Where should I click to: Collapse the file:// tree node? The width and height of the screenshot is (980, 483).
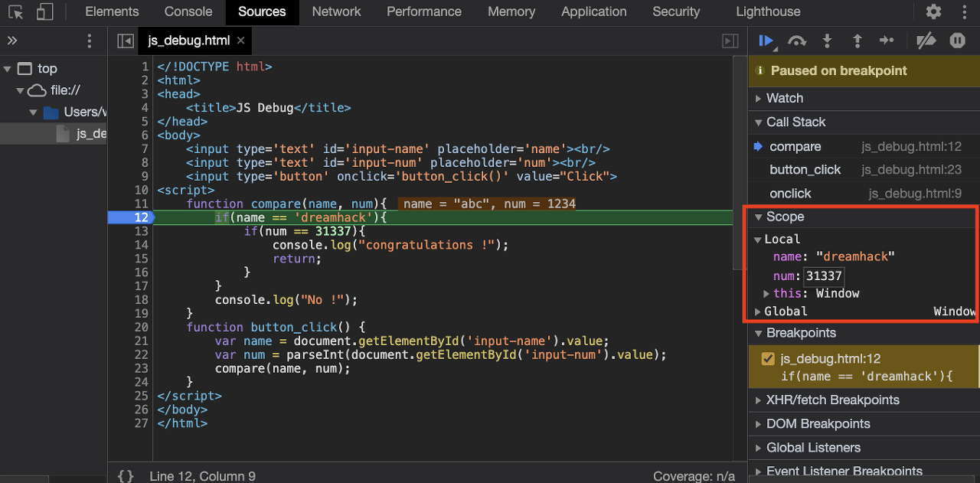[x=20, y=90]
